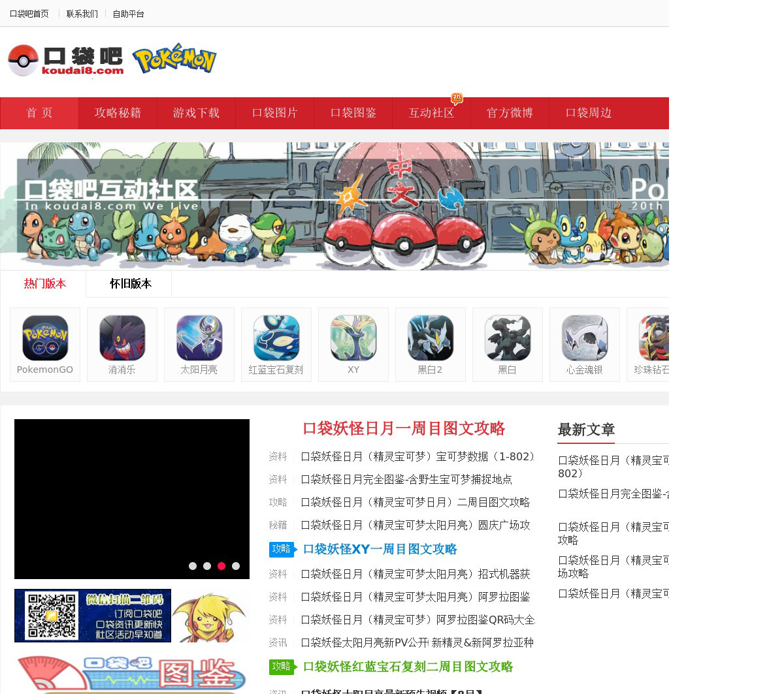Open the XY game icon
The image size is (784, 694).
click(353, 345)
